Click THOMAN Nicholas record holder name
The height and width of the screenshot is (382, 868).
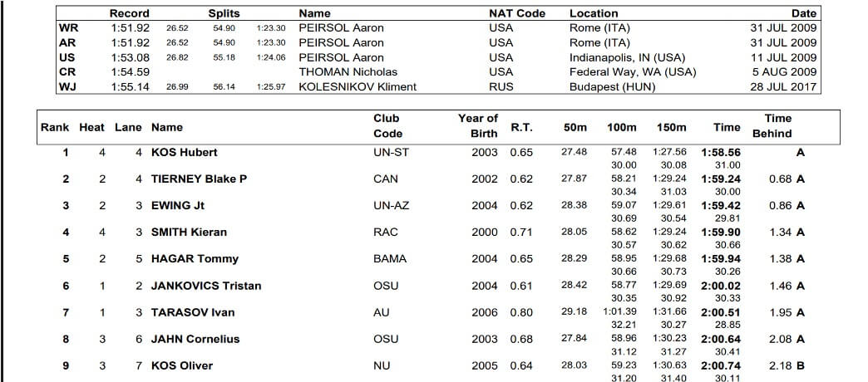point(348,72)
